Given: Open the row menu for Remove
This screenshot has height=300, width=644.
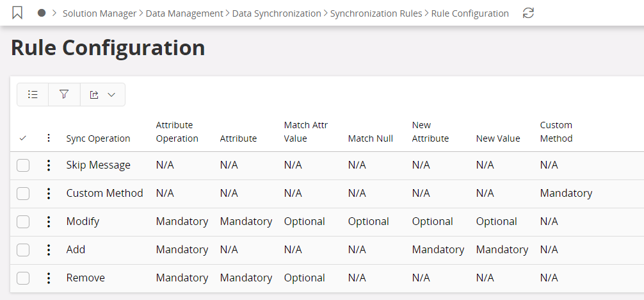Looking at the screenshot, I should tap(49, 278).
